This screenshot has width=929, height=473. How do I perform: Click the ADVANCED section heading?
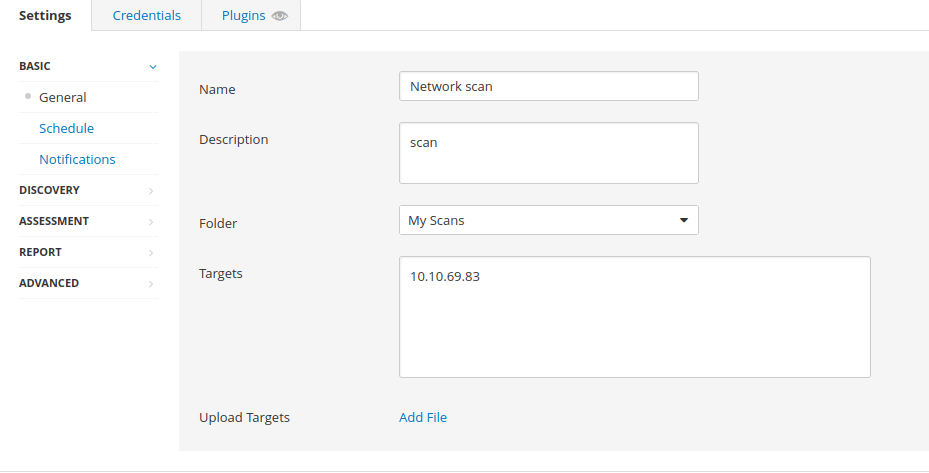(49, 283)
